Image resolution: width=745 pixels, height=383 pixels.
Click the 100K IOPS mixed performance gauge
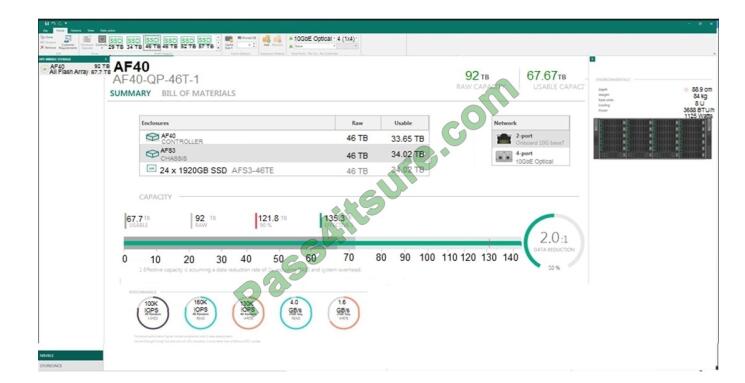(x=153, y=312)
